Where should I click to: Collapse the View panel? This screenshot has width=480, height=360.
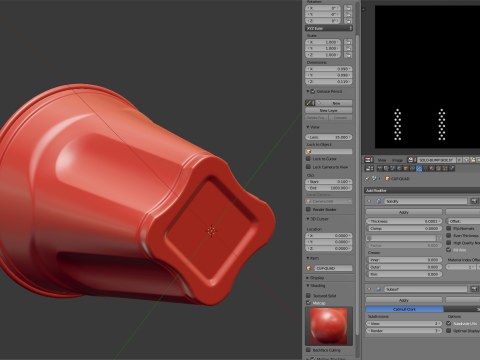308,127
